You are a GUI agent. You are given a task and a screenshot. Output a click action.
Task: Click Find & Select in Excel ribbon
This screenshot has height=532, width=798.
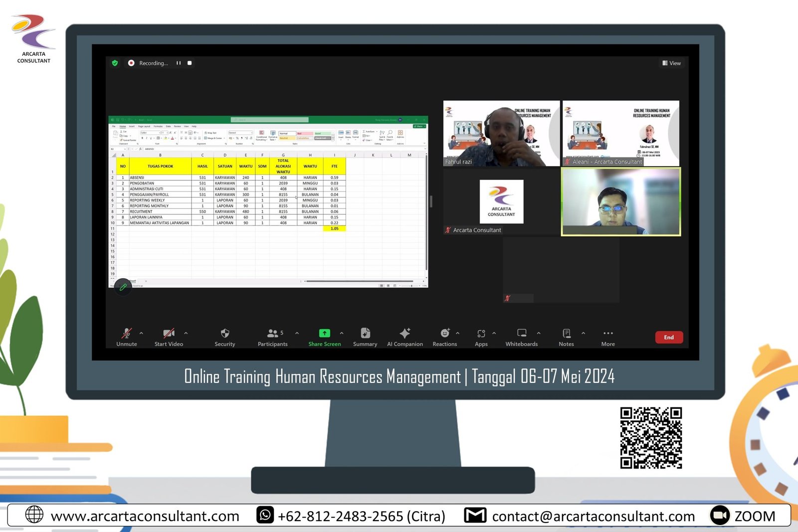390,135
